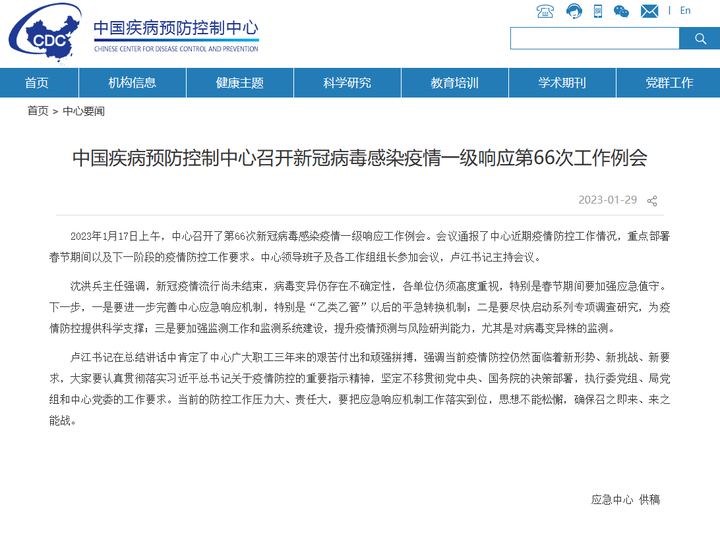720x535 pixels.
Task: Select 党群工作 in the navigation bar
Action: (x=669, y=83)
